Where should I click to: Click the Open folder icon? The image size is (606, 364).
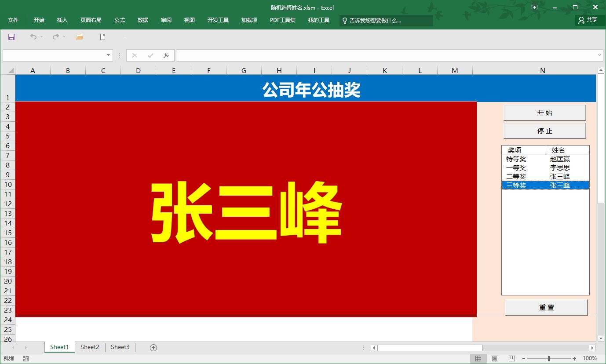click(79, 37)
